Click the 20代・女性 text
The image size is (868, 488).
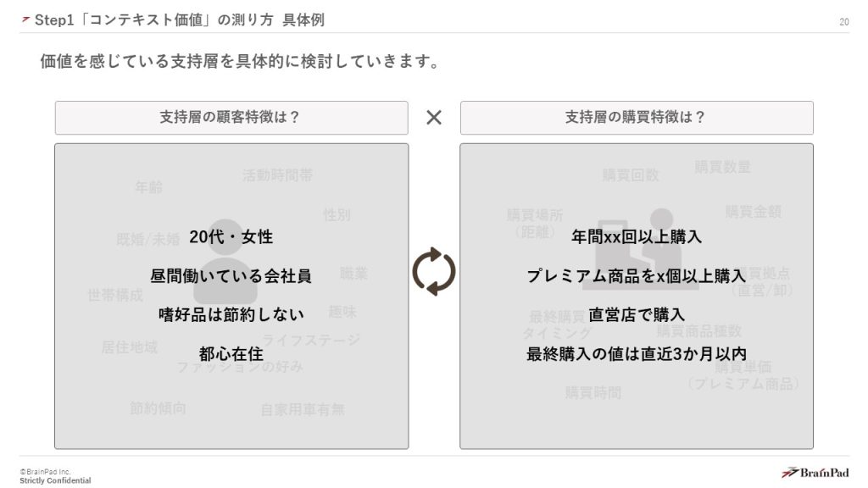coord(231,237)
